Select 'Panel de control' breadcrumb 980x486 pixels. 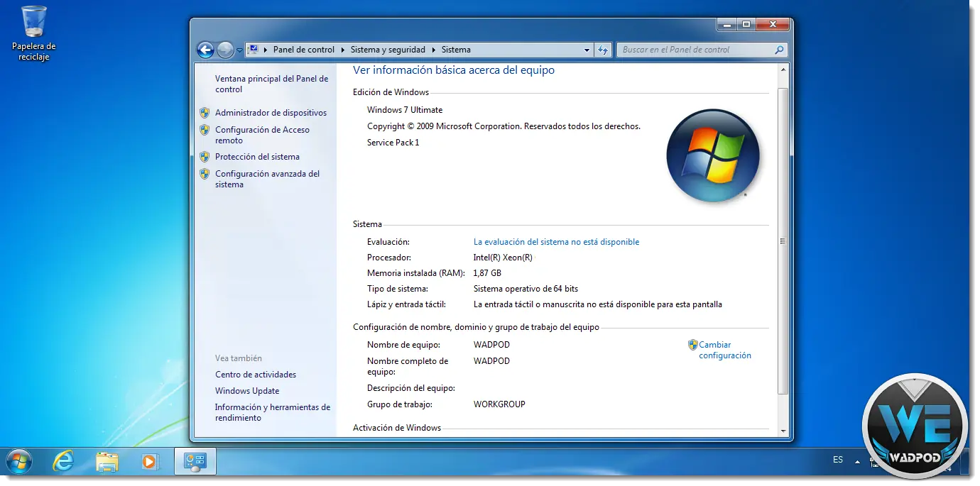[x=303, y=50]
